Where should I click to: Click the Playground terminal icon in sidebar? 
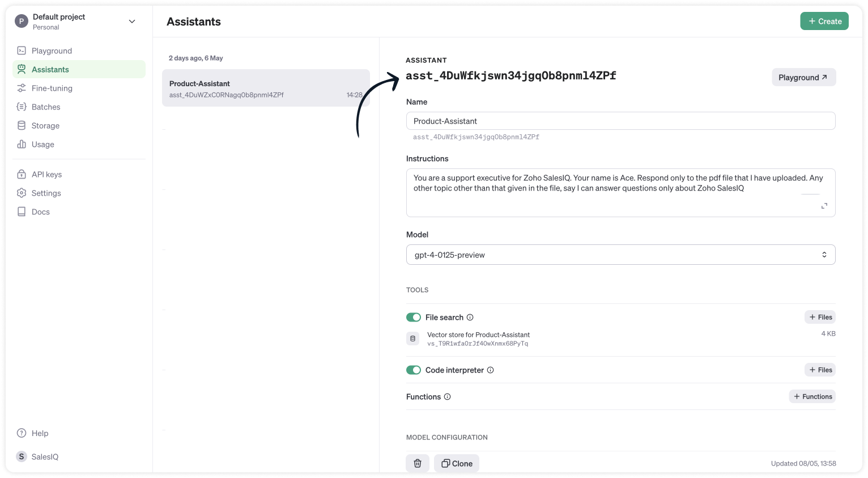(22, 50)
